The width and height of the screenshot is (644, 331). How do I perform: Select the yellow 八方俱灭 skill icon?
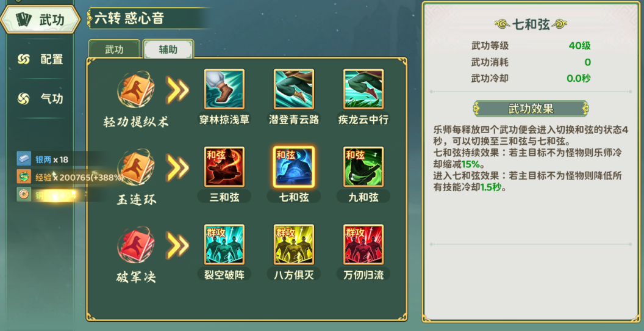tap(294, 244)
